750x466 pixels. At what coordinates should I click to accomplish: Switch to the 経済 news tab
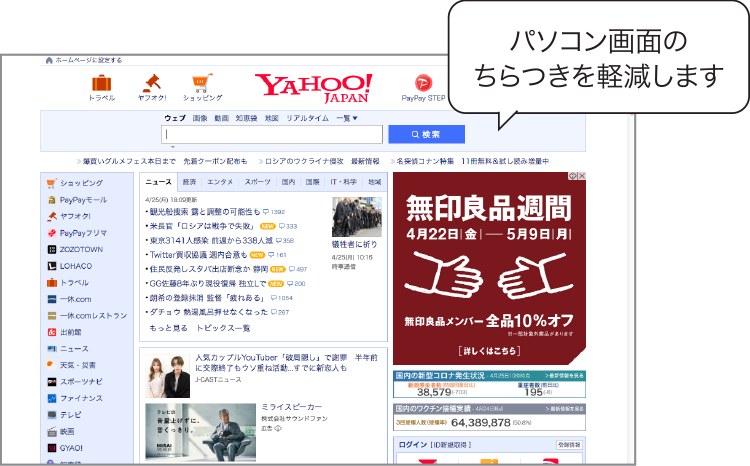[x=189, y=182]
